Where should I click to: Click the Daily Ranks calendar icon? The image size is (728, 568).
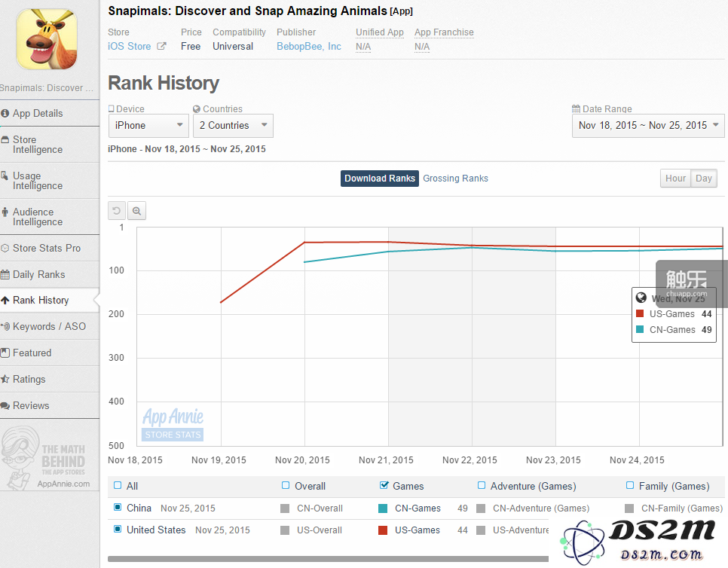(5, 275)
